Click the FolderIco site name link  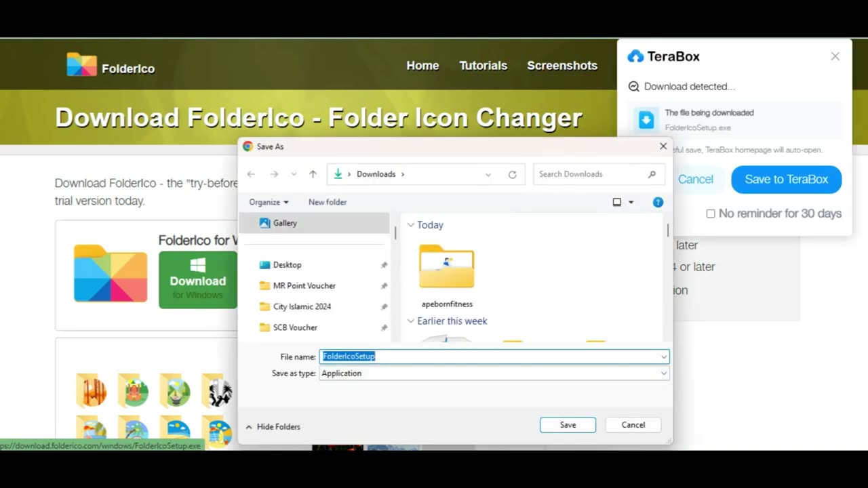tap(128, 68)
